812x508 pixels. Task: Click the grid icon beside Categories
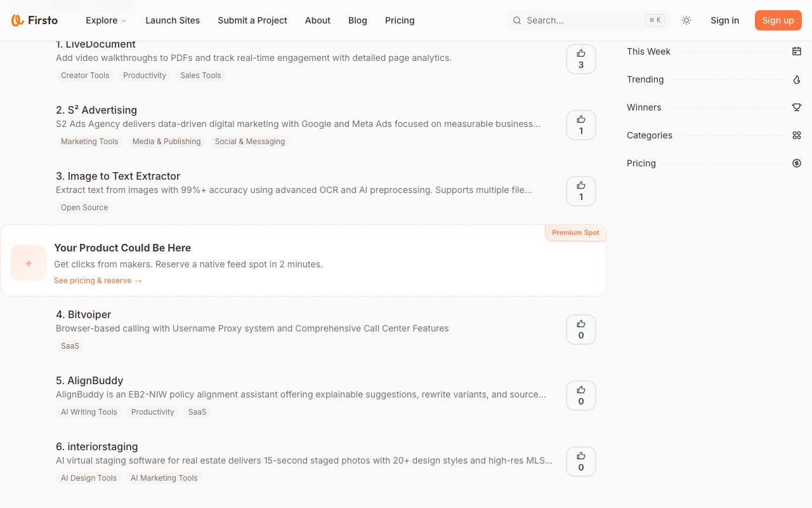click(797, 135)
